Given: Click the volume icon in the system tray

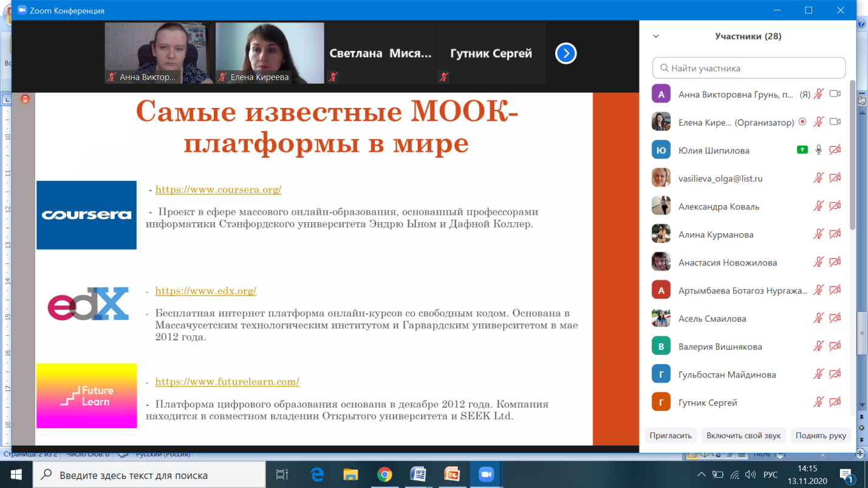Looking at the screenshot, I should (751, 475).
